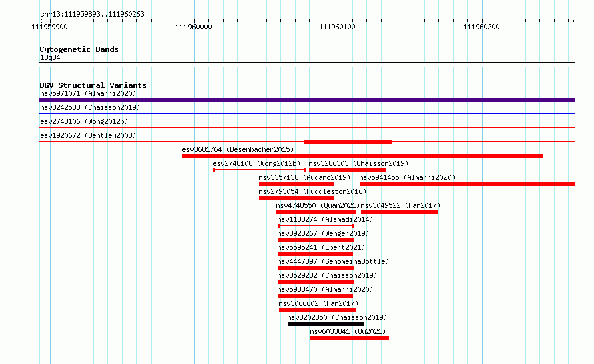
Task: Open nsv3928267 (Wenger2019) label
Action: click(323, 233)
